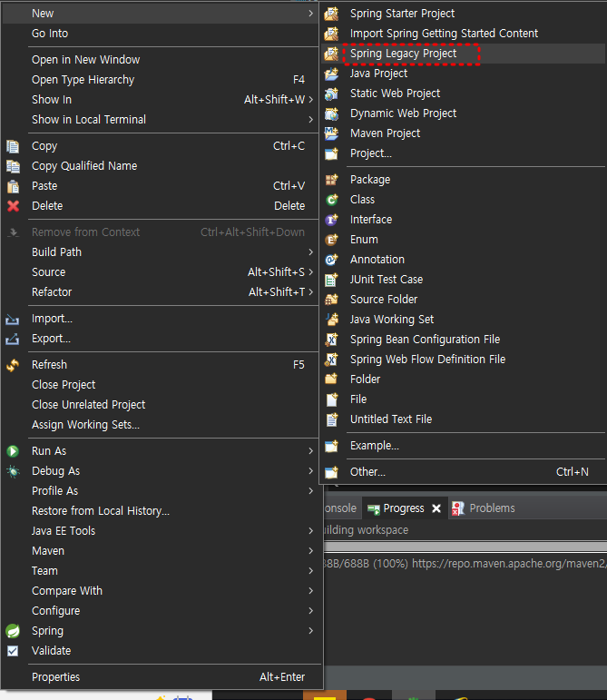
Task: Click the red Delete X icon
Action: [x=13, y=206]
